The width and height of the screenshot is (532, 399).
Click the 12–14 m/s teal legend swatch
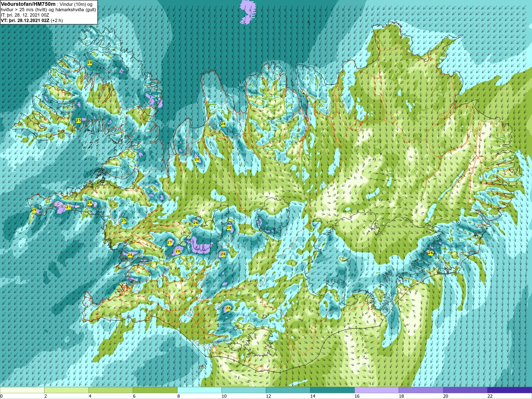tap(288, 390)
